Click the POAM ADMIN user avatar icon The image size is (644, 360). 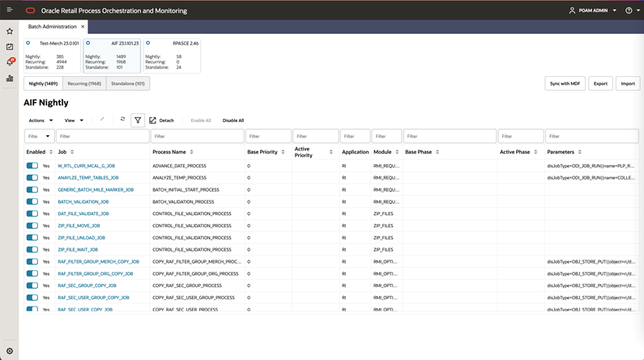coord(572,11)
